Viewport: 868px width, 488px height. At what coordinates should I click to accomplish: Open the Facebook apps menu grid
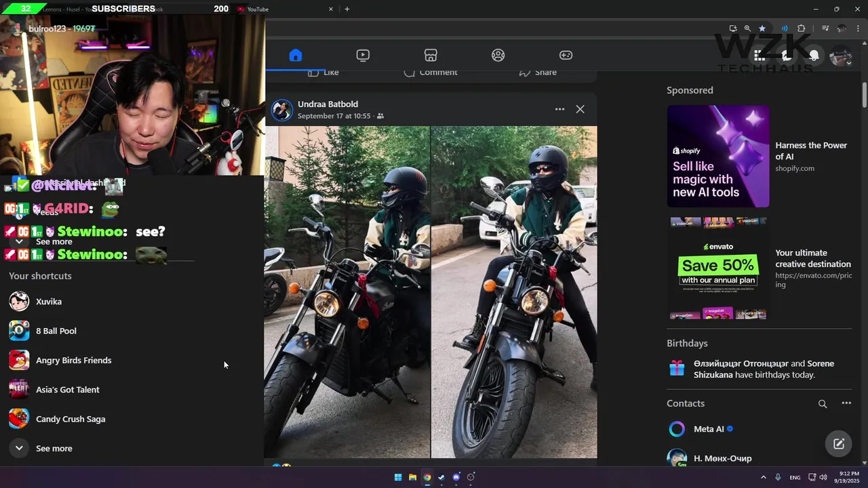click(x=759, y=56)
